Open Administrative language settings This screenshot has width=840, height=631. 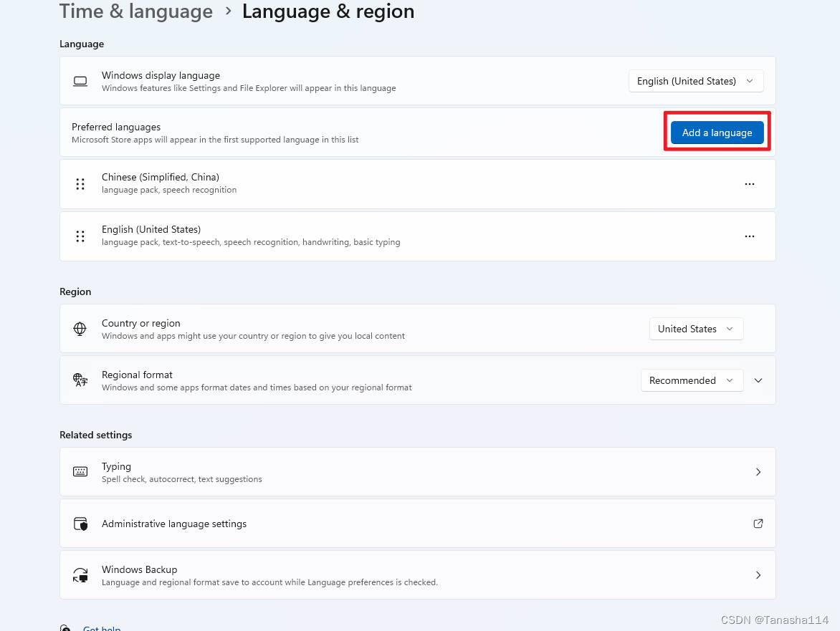418,524
